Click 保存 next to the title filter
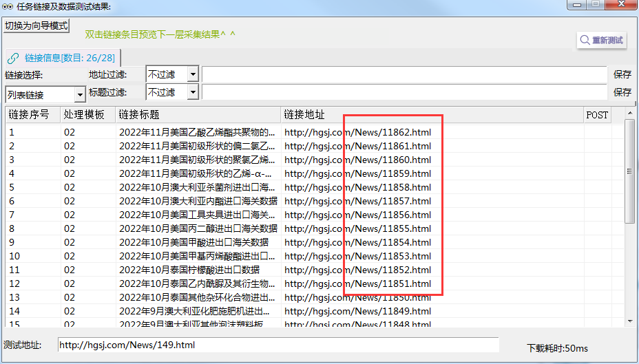This screenshot has height=364, width=639. click(x=622, y=92)
